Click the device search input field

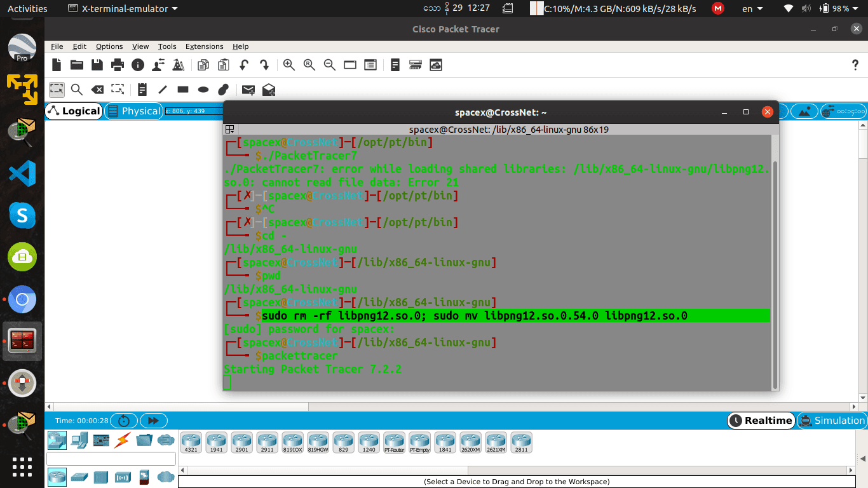(x=111, y=459)
